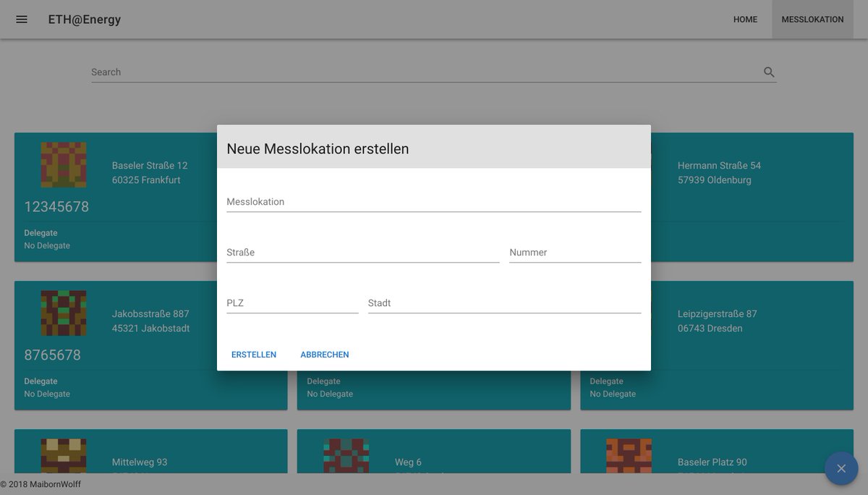Click the search magnifier icon
868x495 pixels.
pyautogui.click(x=769, y=72)
